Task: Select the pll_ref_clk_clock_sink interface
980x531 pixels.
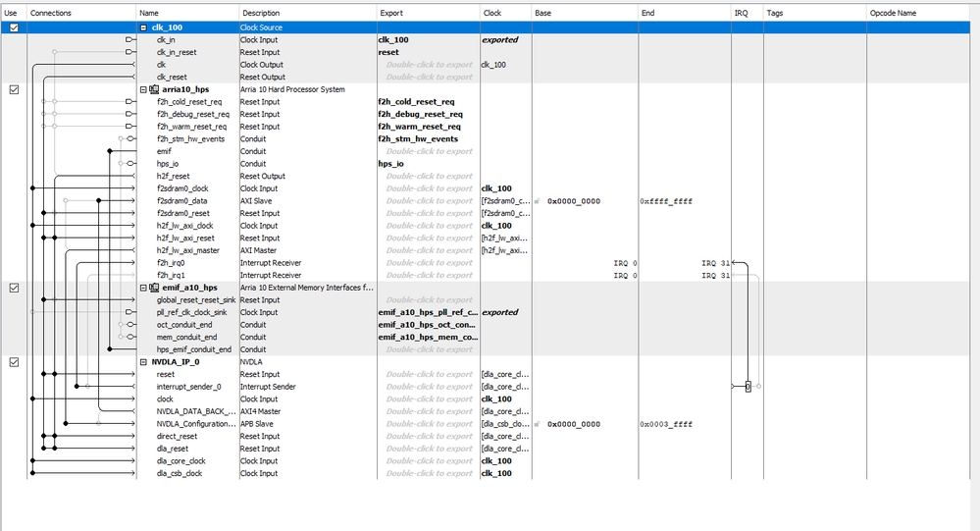Action: coord(191,312)
